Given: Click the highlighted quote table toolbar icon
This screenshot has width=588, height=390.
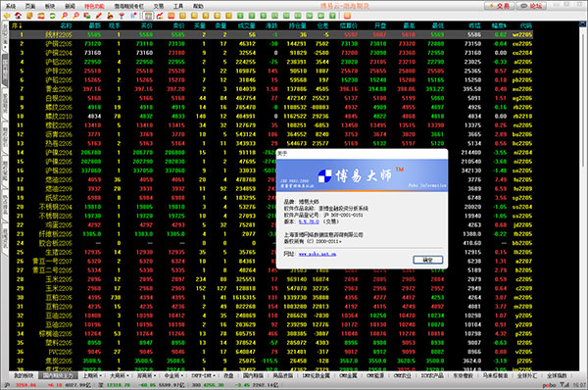Looking at the screenshot, I should (149, 16).
